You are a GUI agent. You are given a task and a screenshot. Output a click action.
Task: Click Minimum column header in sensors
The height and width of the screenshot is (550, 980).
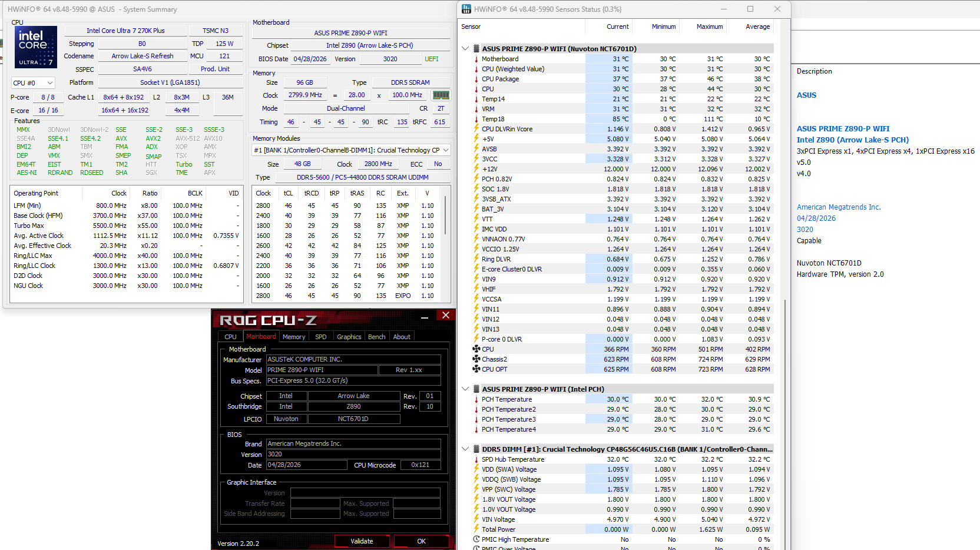click(655, 26)
